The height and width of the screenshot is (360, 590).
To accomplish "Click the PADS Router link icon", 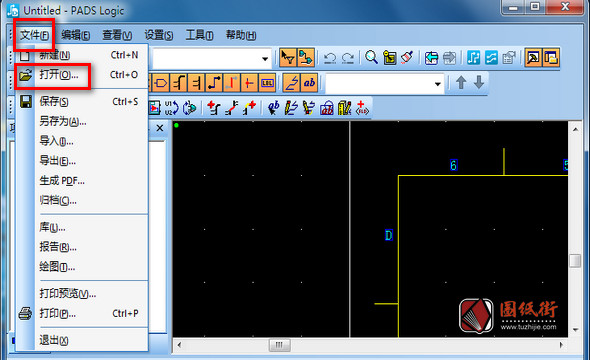I will [x=449, y=58].
